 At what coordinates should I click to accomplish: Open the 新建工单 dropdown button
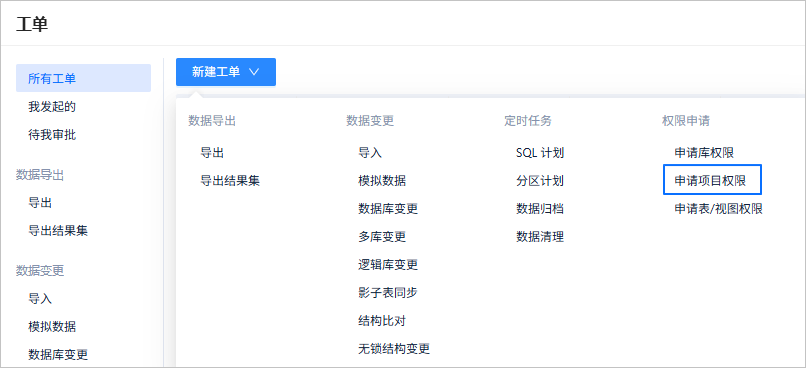click(226, 72)
